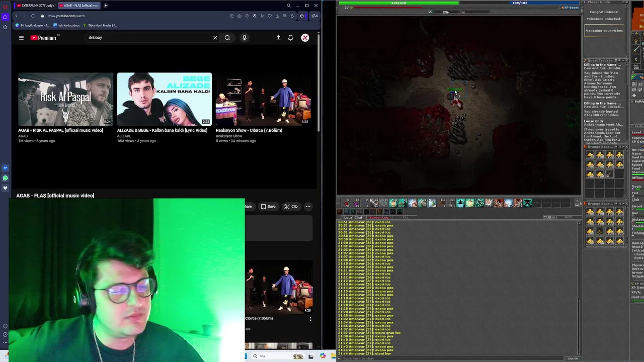Viewport: 644px width, 362px height.
Task: Switch to Local Chat tab in Tibia
Action: tap(353, 218)
